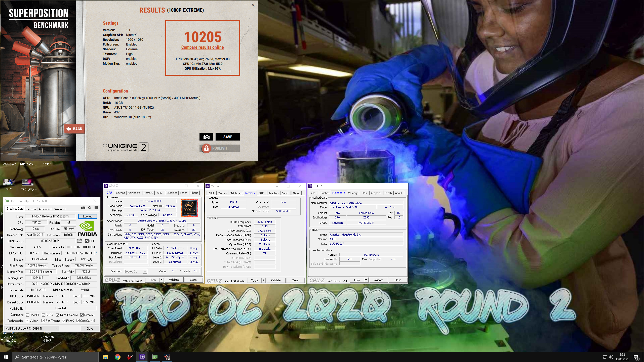
Task: Expand Tools dropdown arrow in Memory CPU-Z window
Action: pyautogui.click(x=263, y=280)
